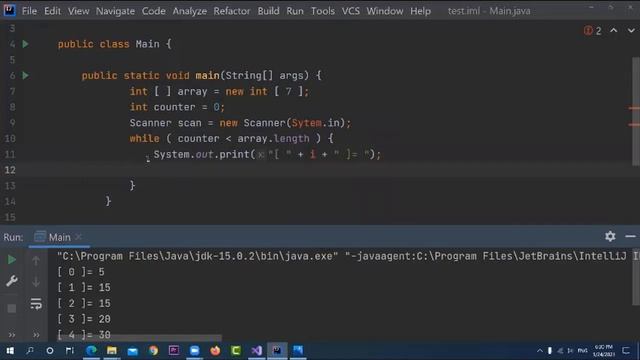Open the Build menu
The height and width of the screenshot is (360, 640).
pos(268,11)
